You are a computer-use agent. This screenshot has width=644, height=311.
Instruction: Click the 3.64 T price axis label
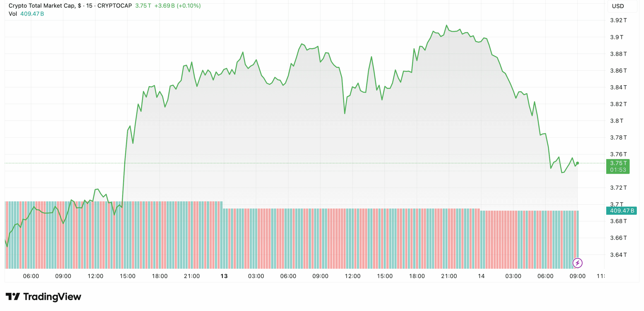pos(618,255)
